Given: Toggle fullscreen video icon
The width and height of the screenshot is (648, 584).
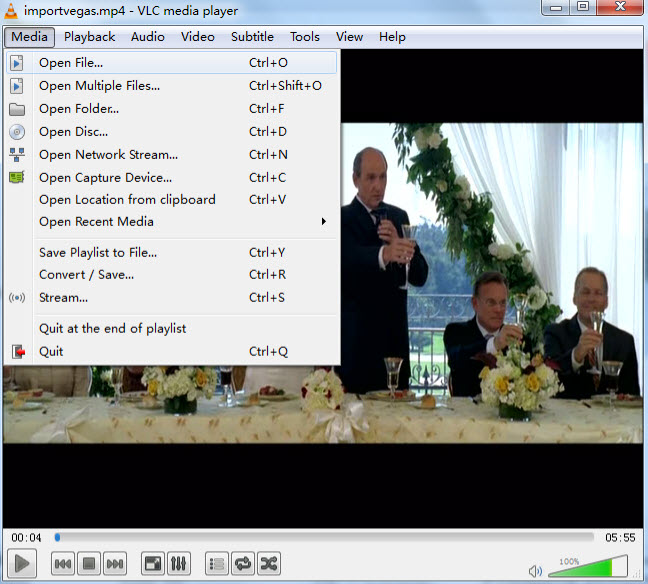Looking at the screenshot, I should click(x=153, y=563).
